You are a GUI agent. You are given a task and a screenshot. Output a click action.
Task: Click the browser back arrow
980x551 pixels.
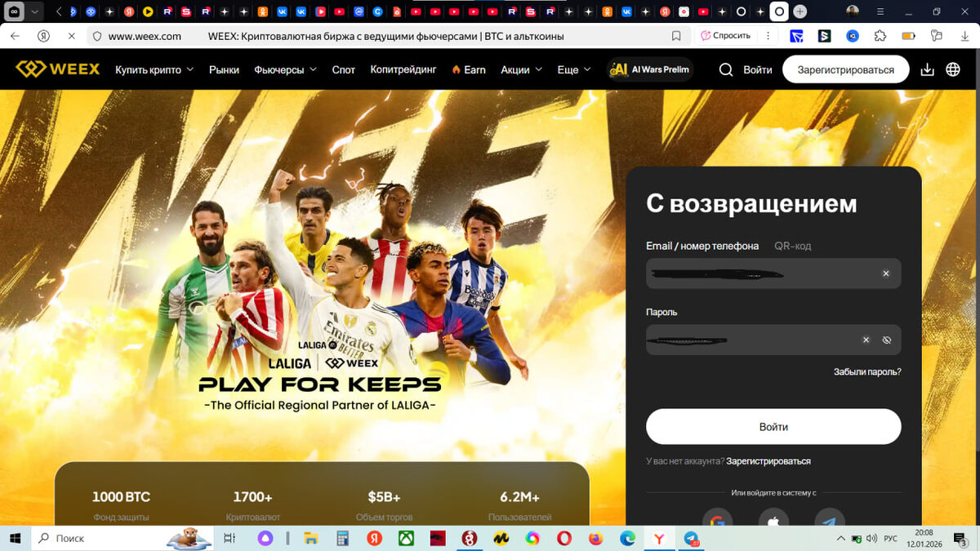(x=15, y=36)
